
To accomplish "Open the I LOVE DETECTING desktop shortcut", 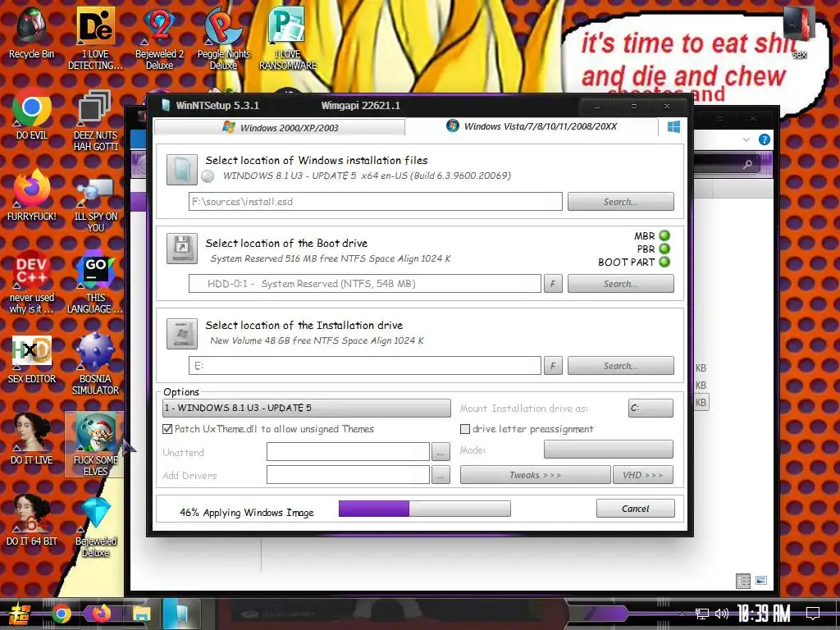I will (x=95, y=39).
